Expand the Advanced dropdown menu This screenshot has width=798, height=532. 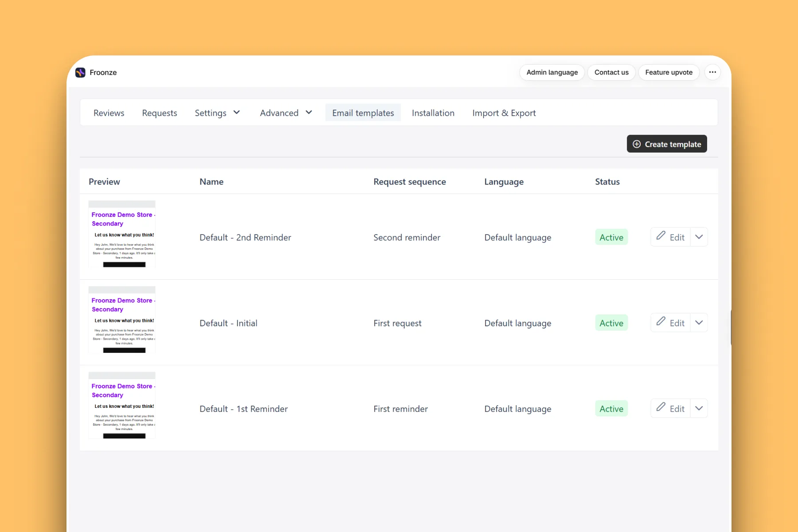point(286,113)
